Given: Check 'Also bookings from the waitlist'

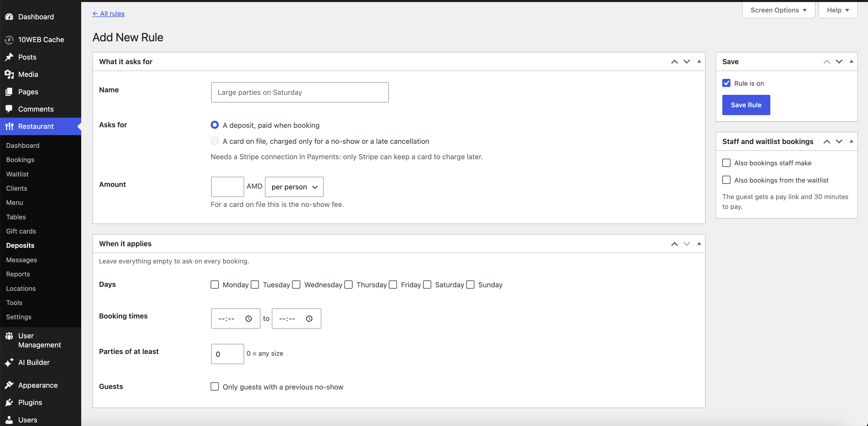Looking at the screenshot, I should point(726,180).
